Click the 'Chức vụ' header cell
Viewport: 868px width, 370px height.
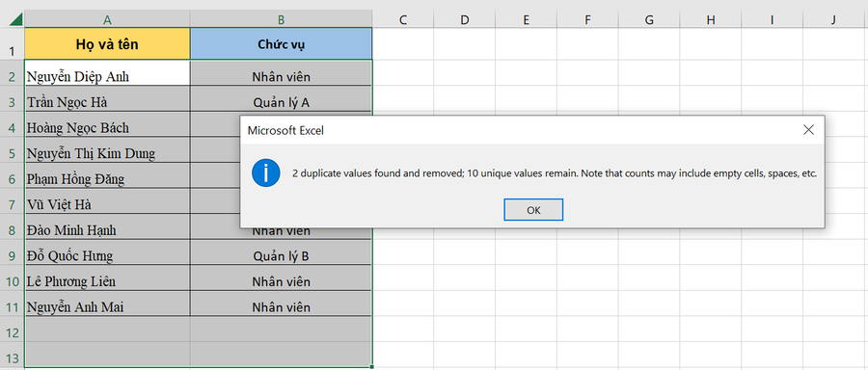coord(282,43)
